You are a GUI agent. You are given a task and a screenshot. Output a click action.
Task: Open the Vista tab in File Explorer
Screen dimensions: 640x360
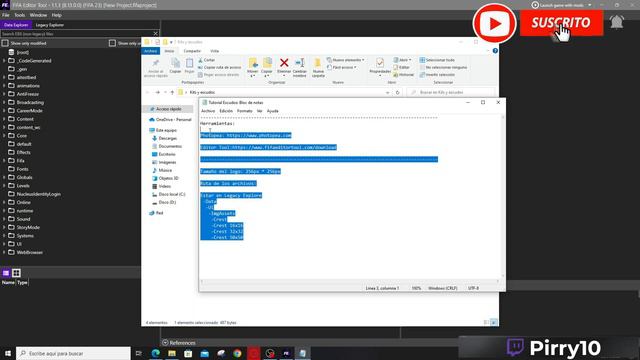pos(215,51)
